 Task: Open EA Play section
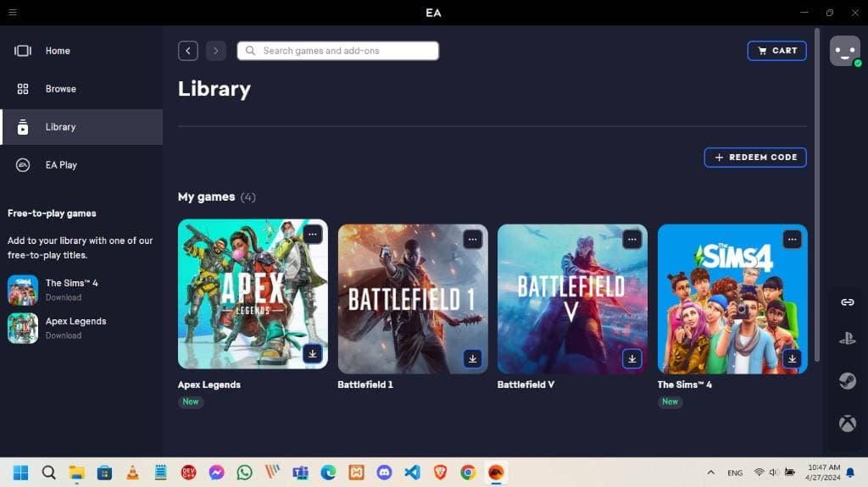81,165
